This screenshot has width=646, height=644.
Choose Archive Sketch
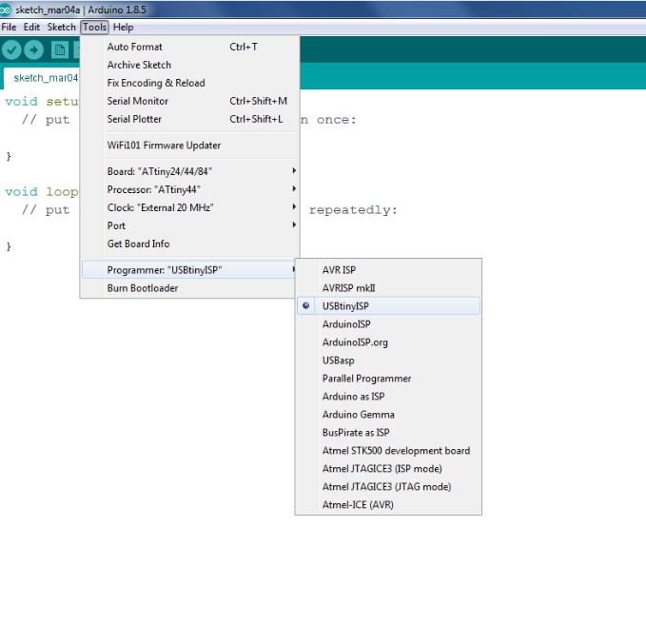[x=190, y=65]
